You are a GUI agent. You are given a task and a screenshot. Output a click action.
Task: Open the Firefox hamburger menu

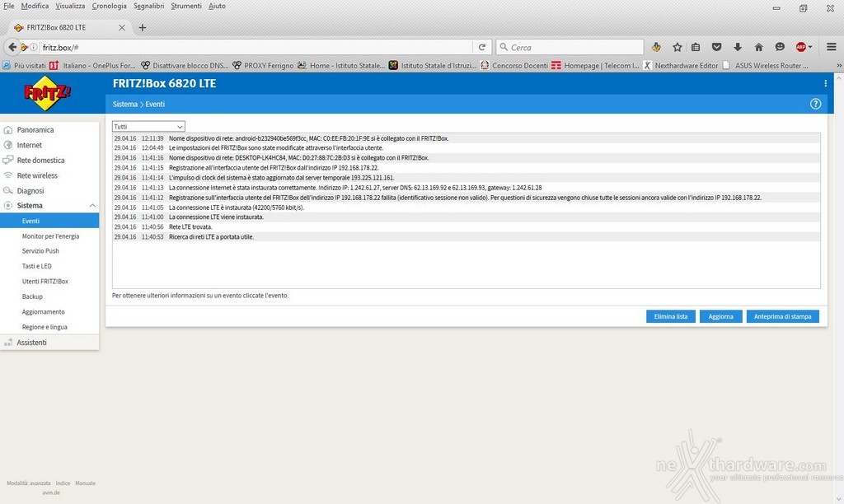[x=831, y=47]
